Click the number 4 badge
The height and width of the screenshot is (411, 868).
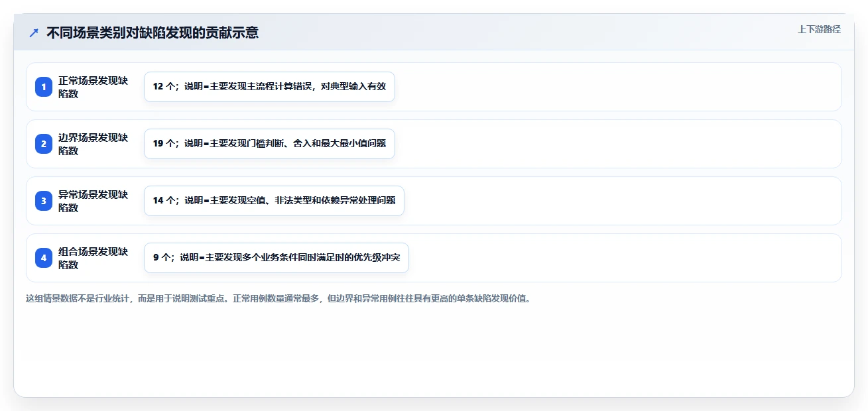coord(44,258)
